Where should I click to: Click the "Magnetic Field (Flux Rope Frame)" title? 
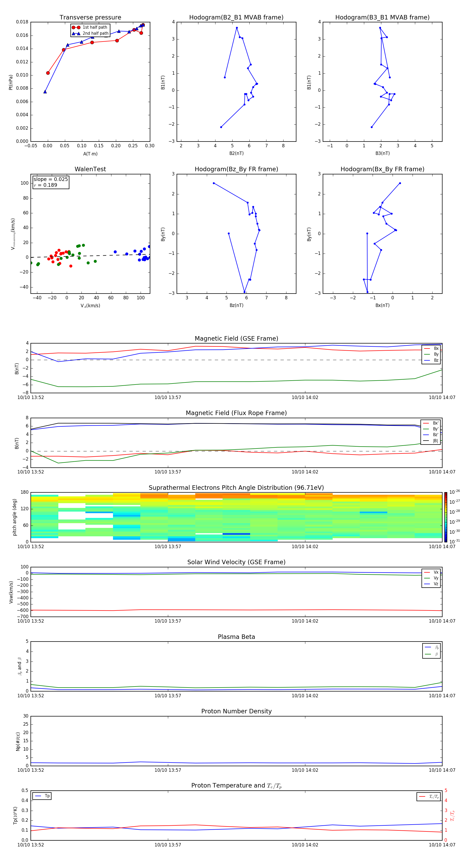pos(236,413)
